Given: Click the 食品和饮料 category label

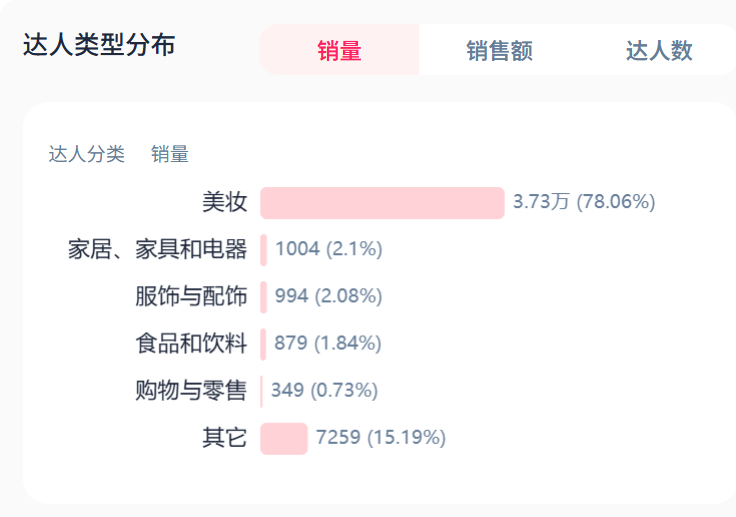Looking at the screenshot, I should (191, 343).
